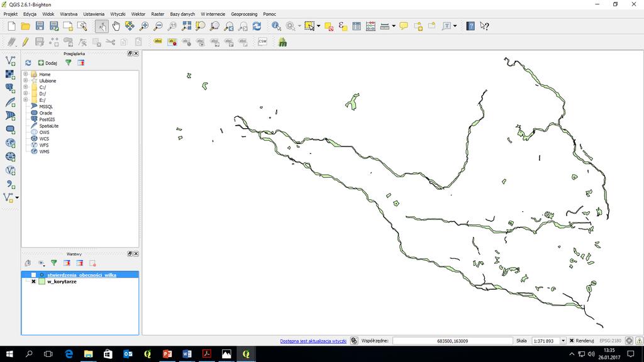Open the Geoprocesing menu
The width and height of the screenshot is (644, 362).
pos(244,14)
